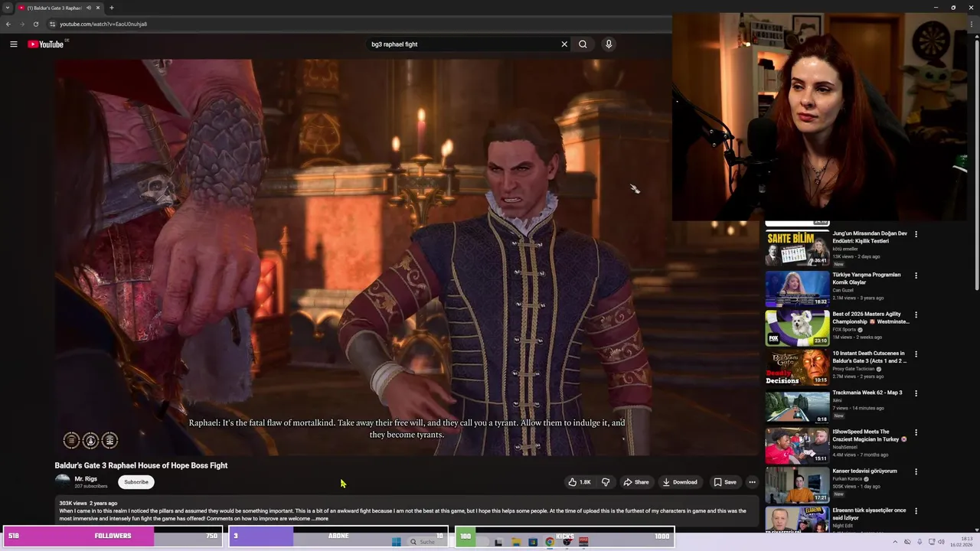
Task: Open Windows Start menu
Action: (396, 542)
